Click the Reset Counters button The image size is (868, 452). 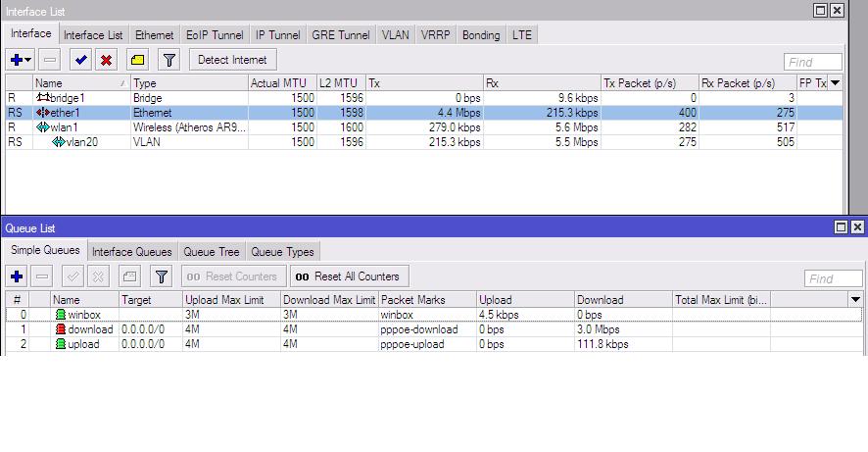(233, 276)
